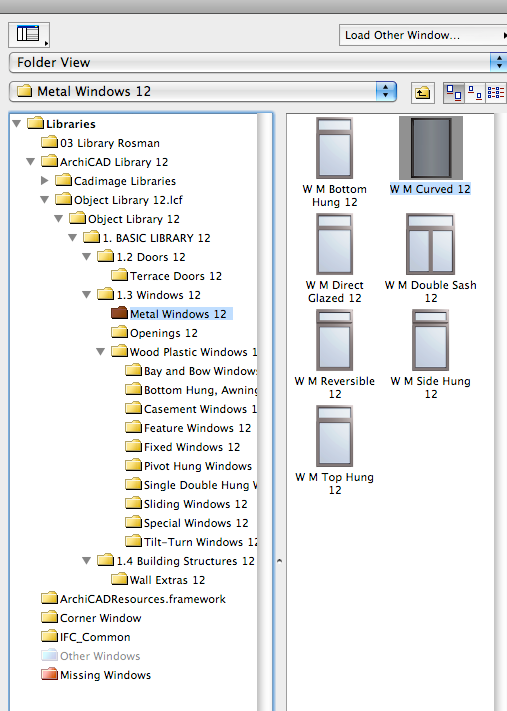Select 03 Library Rosman folder
Screen dimensions: 507x711
(100, 143)
